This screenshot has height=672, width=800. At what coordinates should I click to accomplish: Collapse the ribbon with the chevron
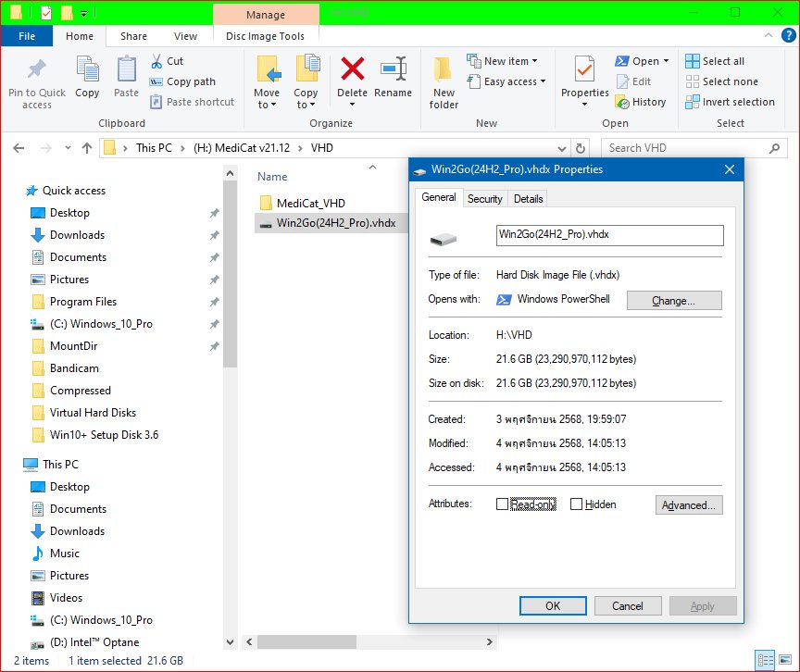point(769,35)
